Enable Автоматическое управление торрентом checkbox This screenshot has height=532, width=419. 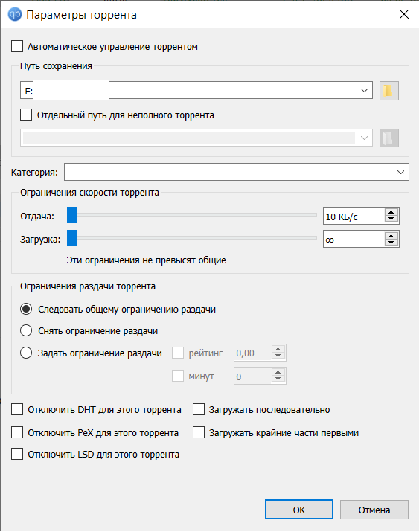(x=17, y=46)
